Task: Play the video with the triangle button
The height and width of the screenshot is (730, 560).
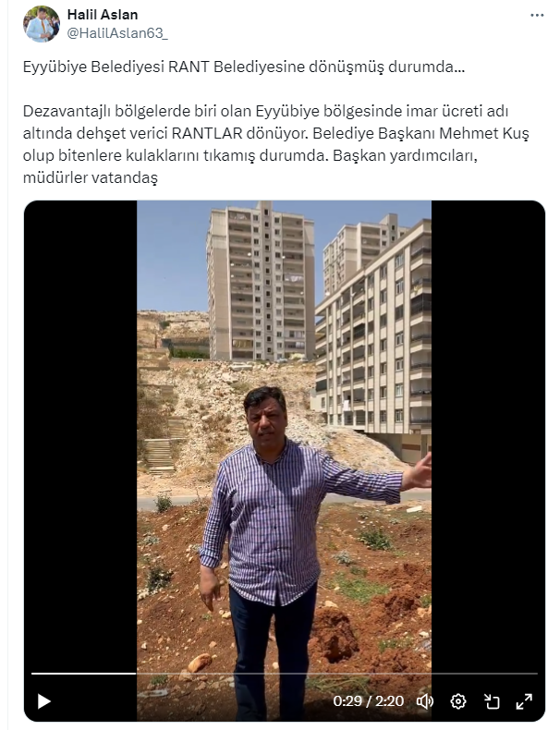Action: (43, 701)
